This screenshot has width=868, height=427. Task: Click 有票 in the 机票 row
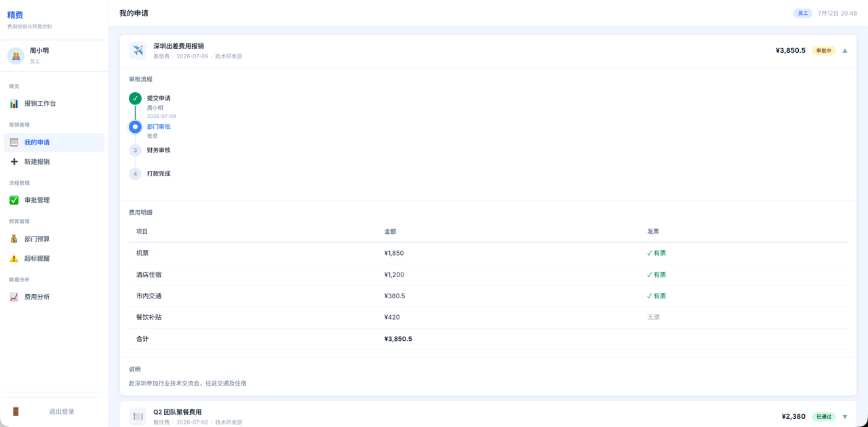pyautogui.click(x=656, y=253)
